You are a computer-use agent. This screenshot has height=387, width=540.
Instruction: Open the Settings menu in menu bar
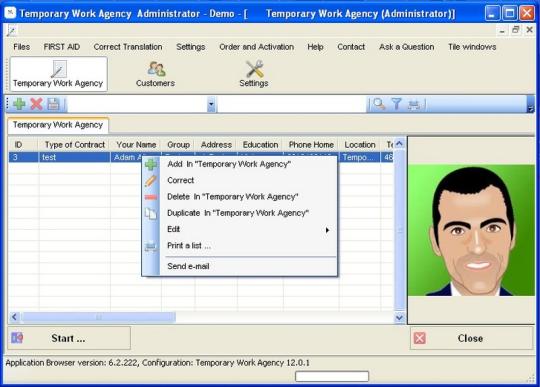[x=190, y=47]
